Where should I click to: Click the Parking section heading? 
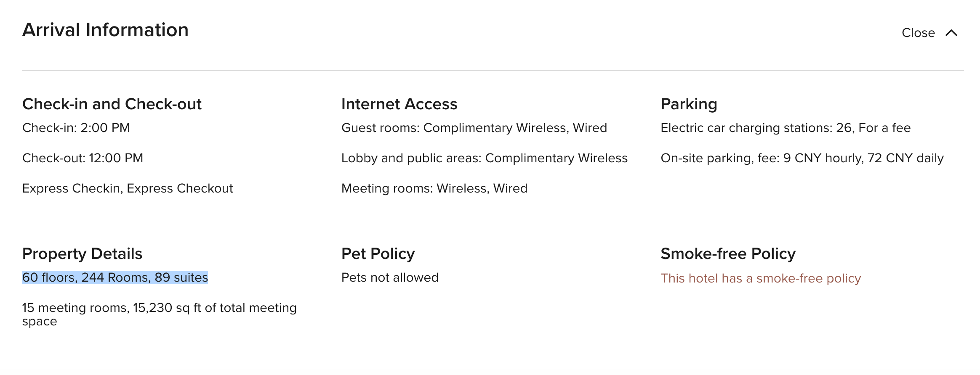[x=689, y=104]
